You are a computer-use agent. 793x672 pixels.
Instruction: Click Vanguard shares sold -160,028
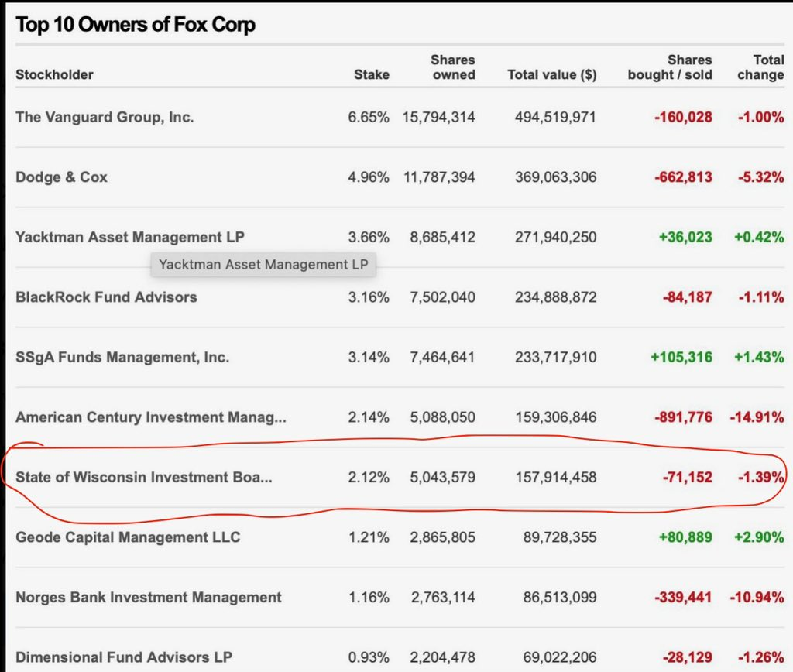coord(683,117)
